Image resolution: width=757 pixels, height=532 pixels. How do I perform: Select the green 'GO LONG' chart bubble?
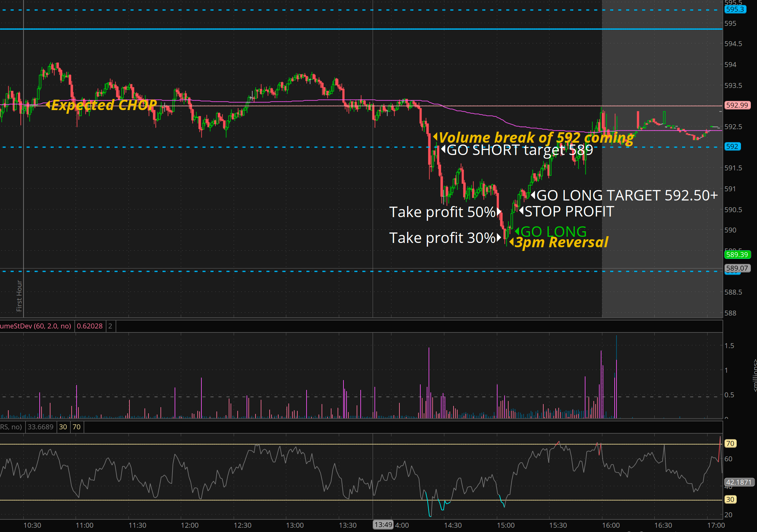pos(553,232)
